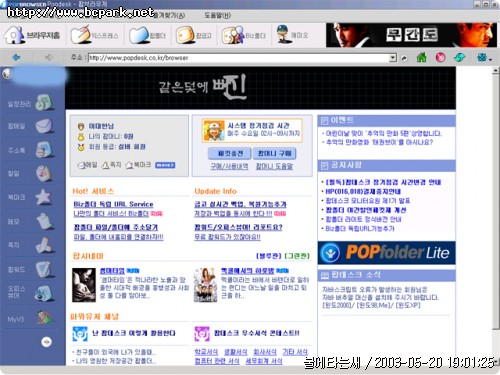
Task: Open Biz폴더 독립URL기능추가 notice
Action: pos(360,229)
